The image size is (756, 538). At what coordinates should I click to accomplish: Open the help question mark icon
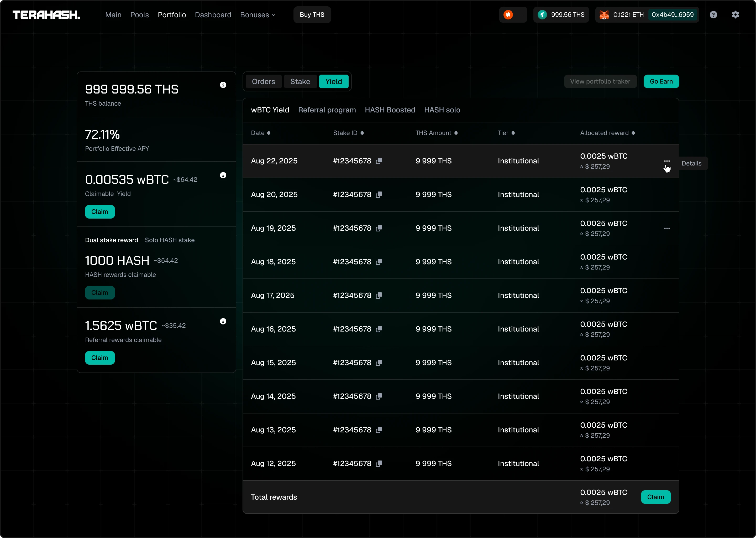tap(713, 14)
